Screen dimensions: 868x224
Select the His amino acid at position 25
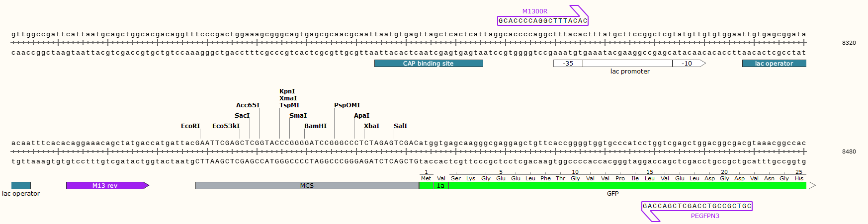(799, 178)
